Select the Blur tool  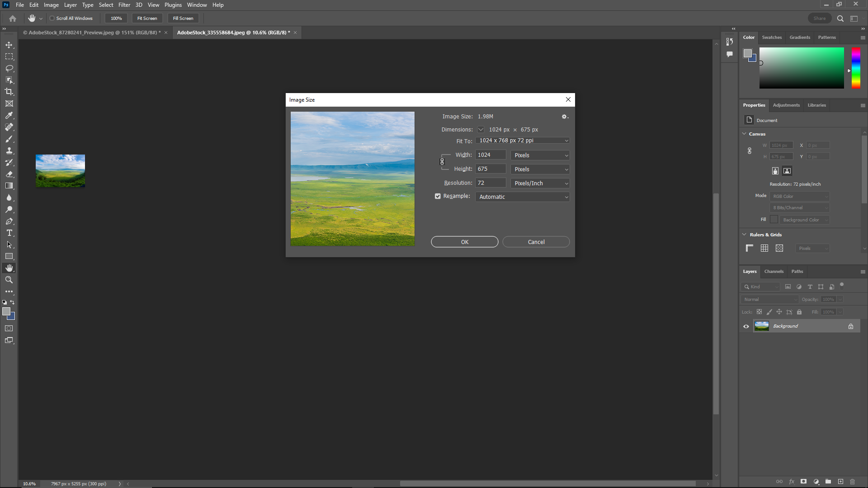tap(9, 197)
